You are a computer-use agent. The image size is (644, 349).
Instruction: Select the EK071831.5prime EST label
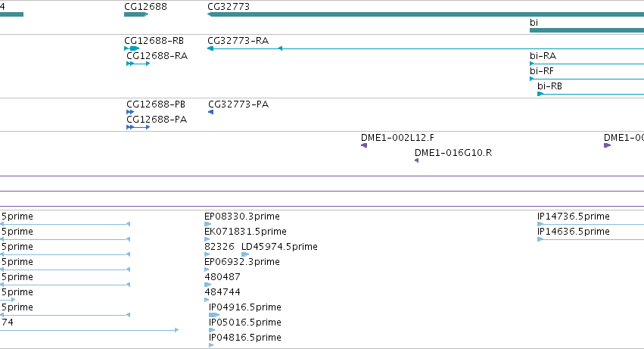point(245,232)
